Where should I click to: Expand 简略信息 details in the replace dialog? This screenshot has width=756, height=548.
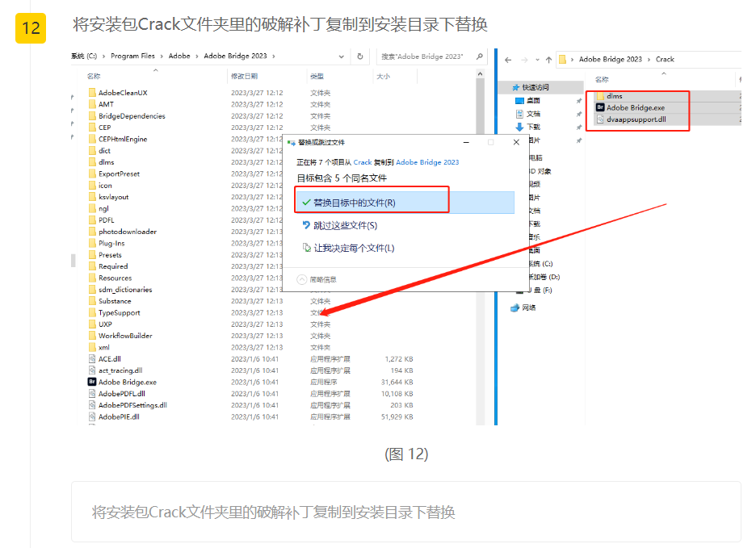(317, 279)
